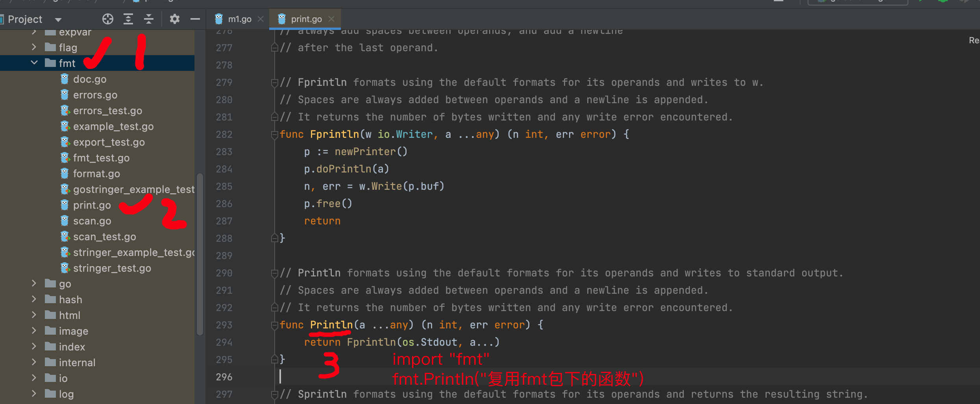980x404 pixels.
Task: Select doc.go file in fmt folder
Action: (x=89, y=79)
